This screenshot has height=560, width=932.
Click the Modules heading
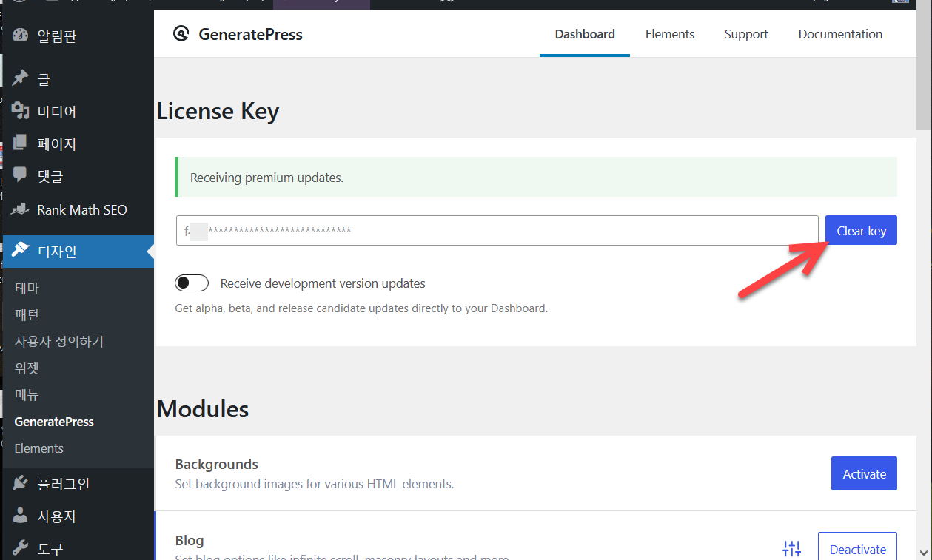pyautogui.click(x=203, y=408)
